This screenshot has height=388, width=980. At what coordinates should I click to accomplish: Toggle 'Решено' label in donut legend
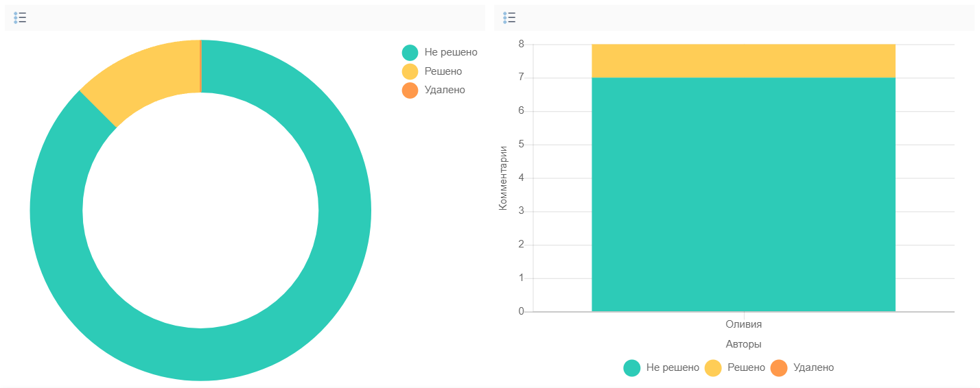click(443, 71)
